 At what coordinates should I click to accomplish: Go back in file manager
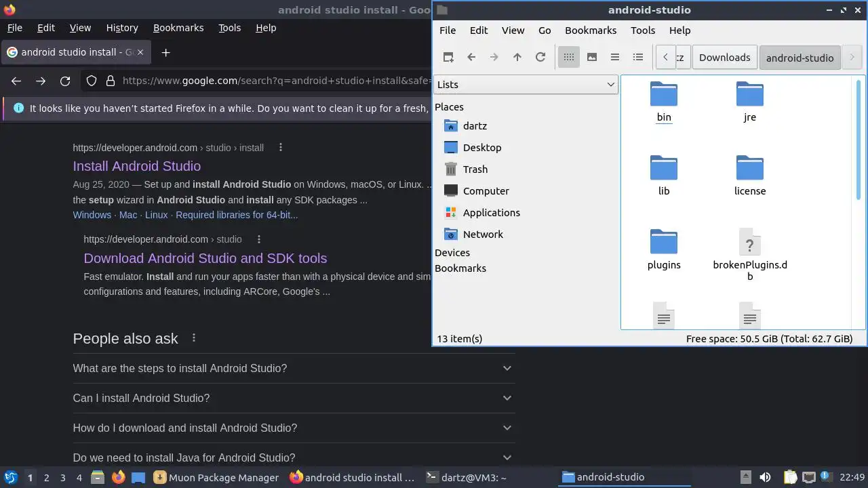(471, 58)
